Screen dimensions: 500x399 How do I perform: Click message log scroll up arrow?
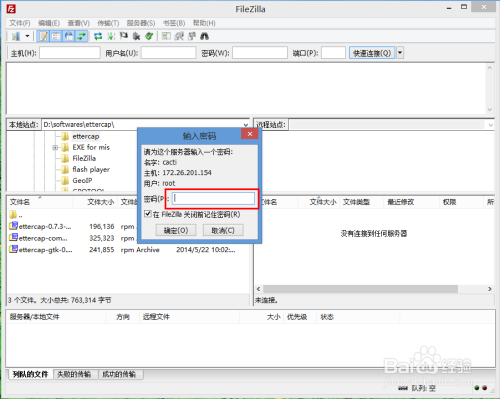pyautogui.click(x=490, y=68)
